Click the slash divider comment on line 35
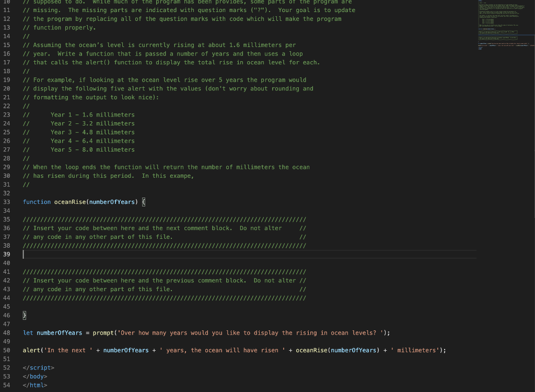The height and width of the screenshot is (392, 535). tap(165, 219)
